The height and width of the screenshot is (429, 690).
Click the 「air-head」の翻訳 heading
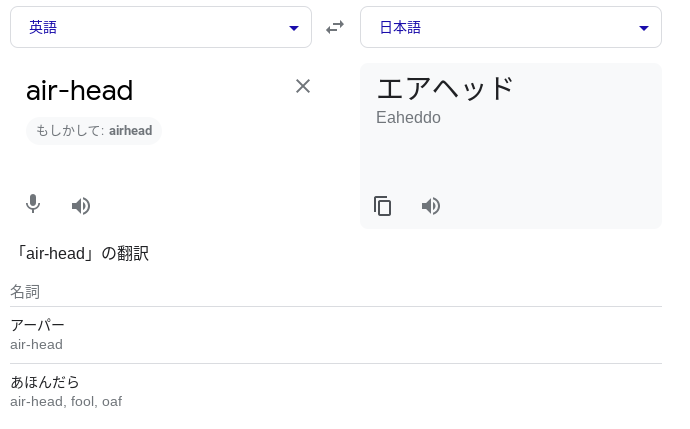81,254
